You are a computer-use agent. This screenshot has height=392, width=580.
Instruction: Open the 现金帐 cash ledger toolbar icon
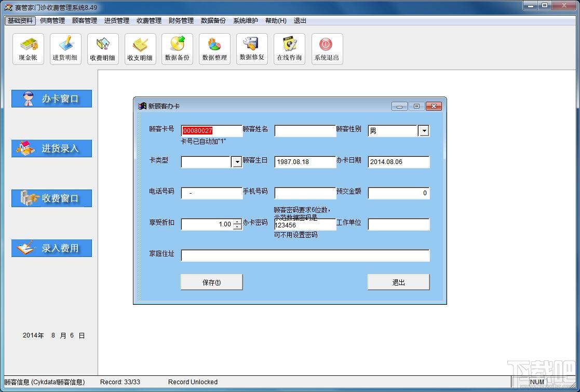[x=28, y=49]
